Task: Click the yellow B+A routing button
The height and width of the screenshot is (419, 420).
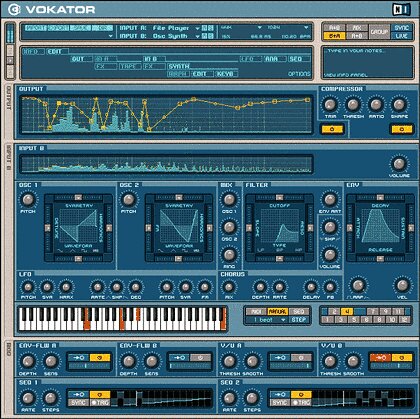Action: click(334, 36)
